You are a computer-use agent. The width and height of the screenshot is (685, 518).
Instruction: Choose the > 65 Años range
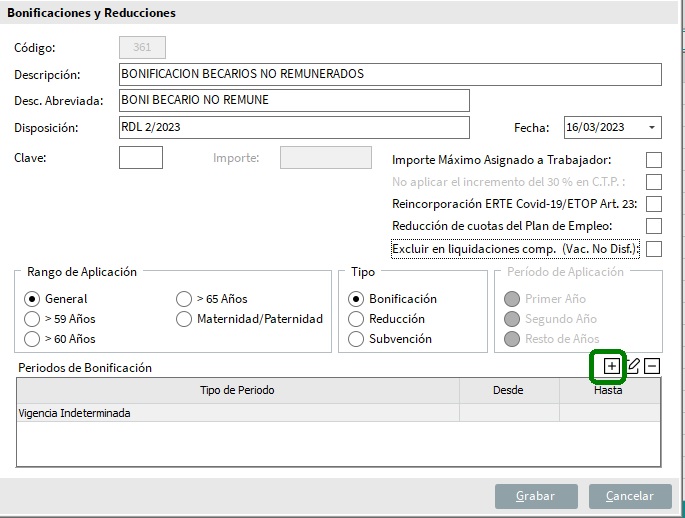(x=184, y=299)
